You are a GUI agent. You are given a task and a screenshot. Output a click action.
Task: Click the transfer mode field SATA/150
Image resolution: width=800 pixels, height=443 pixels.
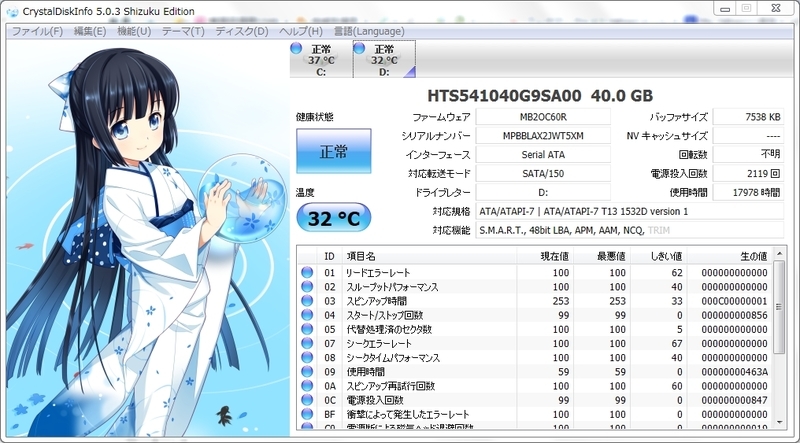tap(543, 174)
